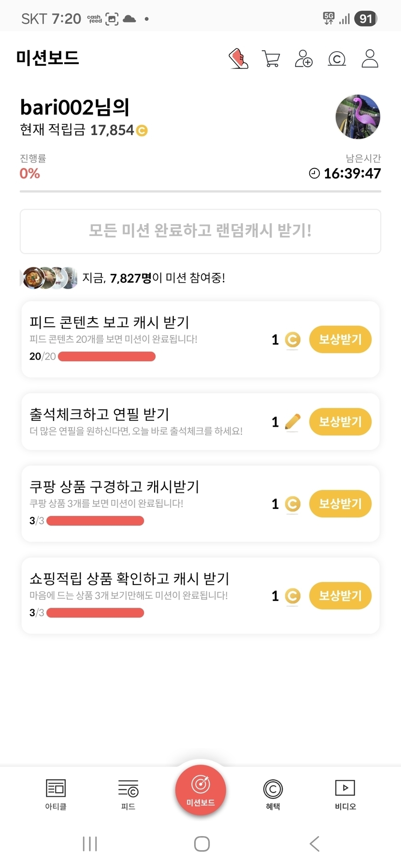
Task: Tap the participant avatars next to 7,827명
Action: point(50,278)
